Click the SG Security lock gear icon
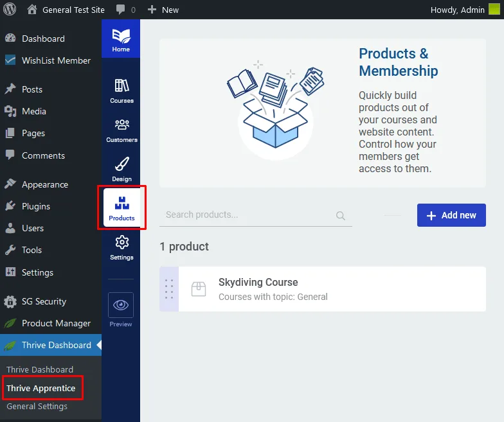The height and width of the screenshot is (422, 504). coord(10,302)
